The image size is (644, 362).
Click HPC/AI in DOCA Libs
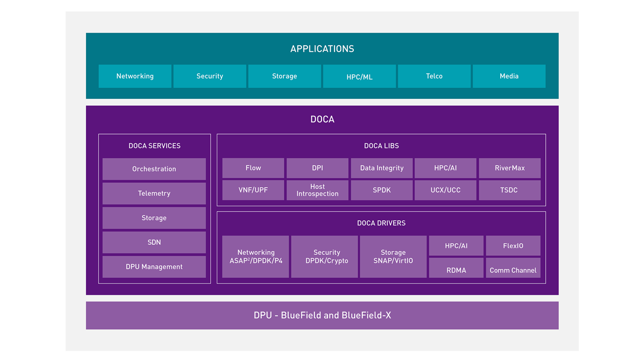click(446, 168)
